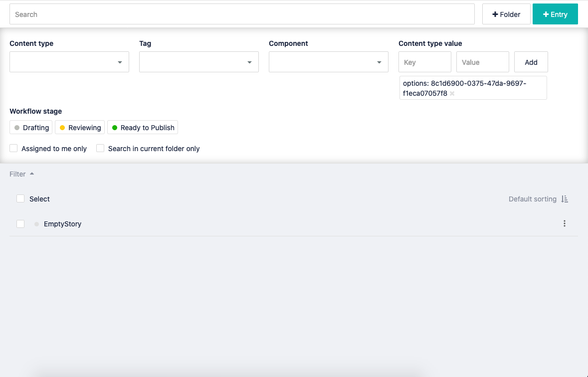Toggle the Ready to Publish stage filter
This screenshot has height=377, width=588.
pos(142,127)
